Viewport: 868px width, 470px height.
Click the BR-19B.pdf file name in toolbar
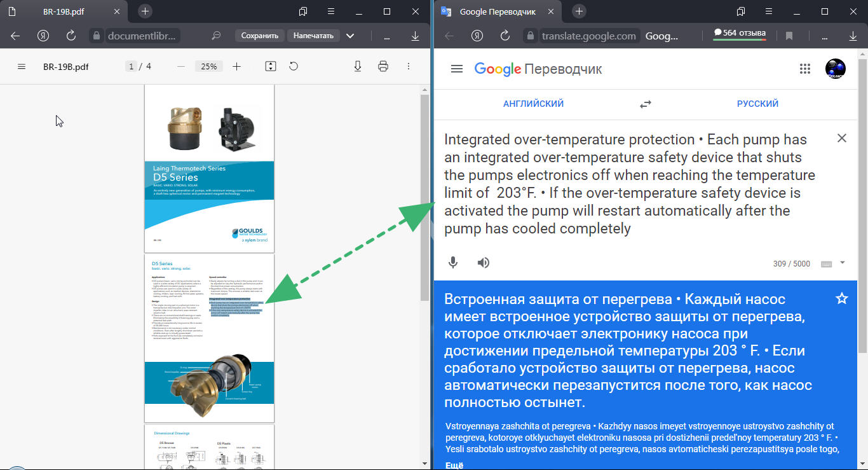click(x=66, y=66)
